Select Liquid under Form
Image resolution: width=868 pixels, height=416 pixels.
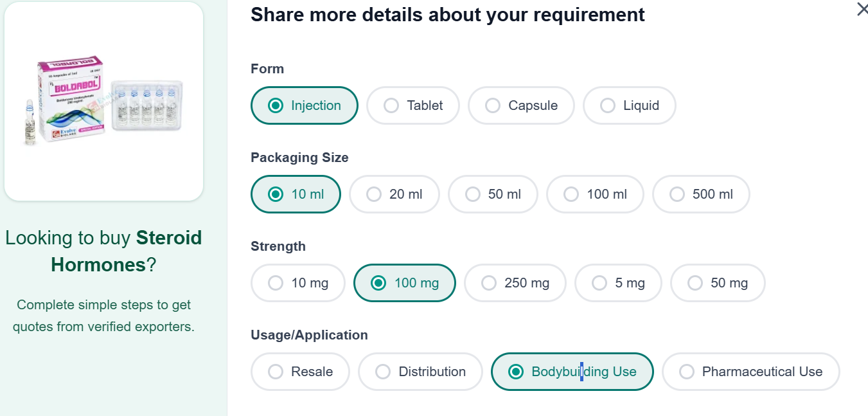click(630, 105)
